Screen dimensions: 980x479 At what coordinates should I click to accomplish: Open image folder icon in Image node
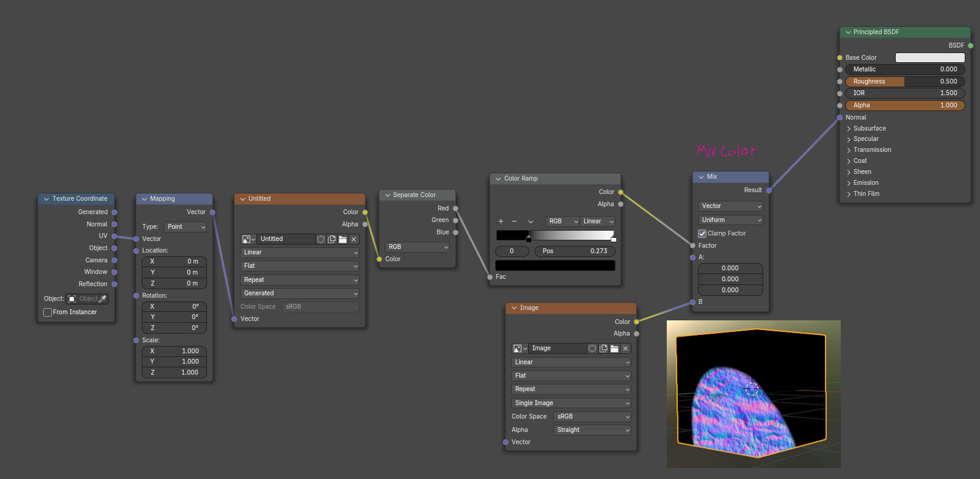point(614,348)
